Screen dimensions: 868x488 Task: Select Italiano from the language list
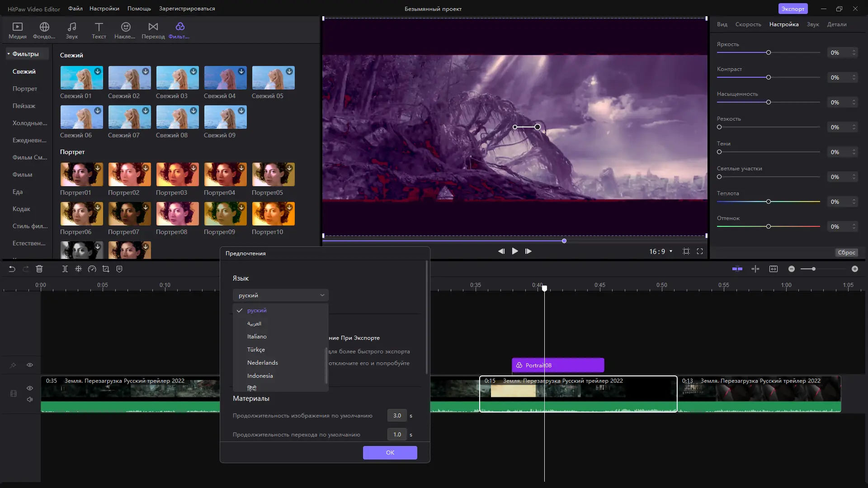point(257,337)
